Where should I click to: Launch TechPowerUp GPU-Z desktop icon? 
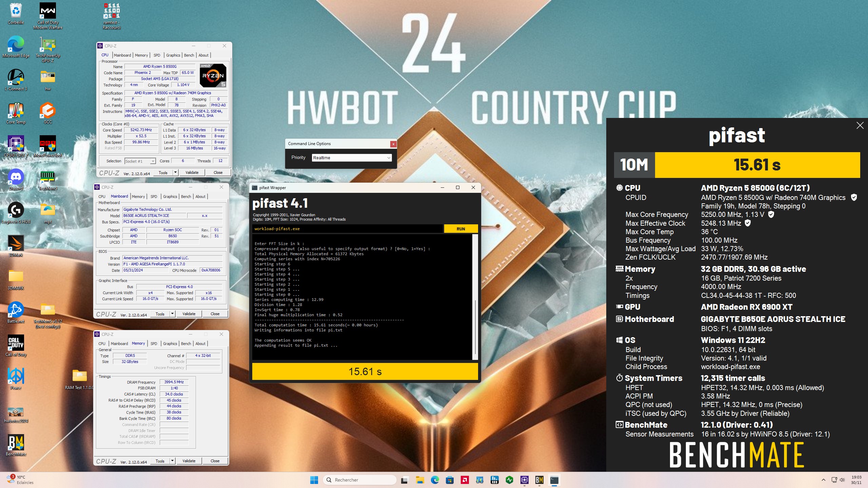pos(48,49)
